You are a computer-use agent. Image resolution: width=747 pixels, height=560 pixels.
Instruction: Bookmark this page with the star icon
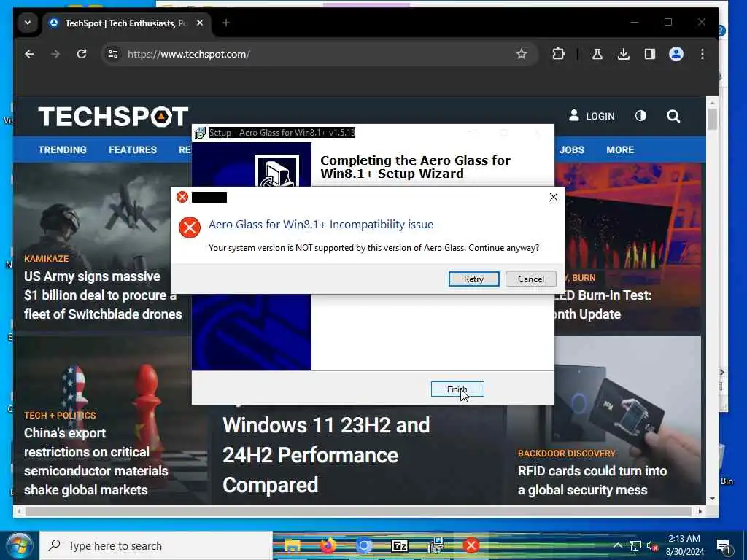coord(522,54)
